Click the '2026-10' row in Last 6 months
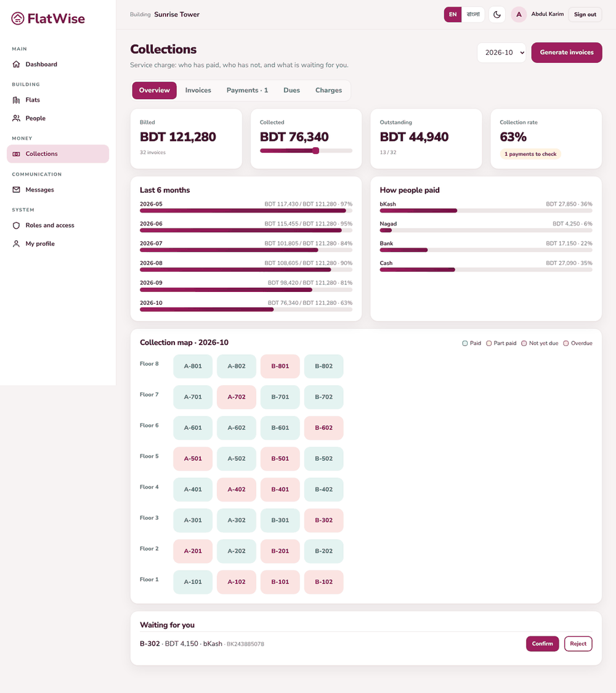Screen dimensions: 616x693 click(246, 306)
